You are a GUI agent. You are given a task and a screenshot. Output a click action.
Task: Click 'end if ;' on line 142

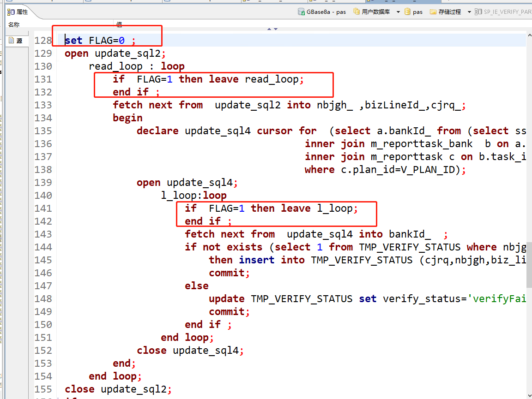click(208, 221)
